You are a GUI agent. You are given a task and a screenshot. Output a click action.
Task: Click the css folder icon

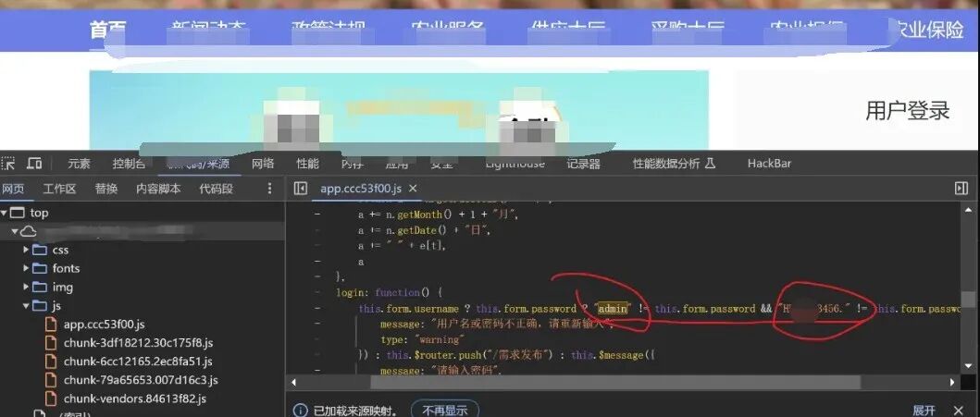click(40, 250)
